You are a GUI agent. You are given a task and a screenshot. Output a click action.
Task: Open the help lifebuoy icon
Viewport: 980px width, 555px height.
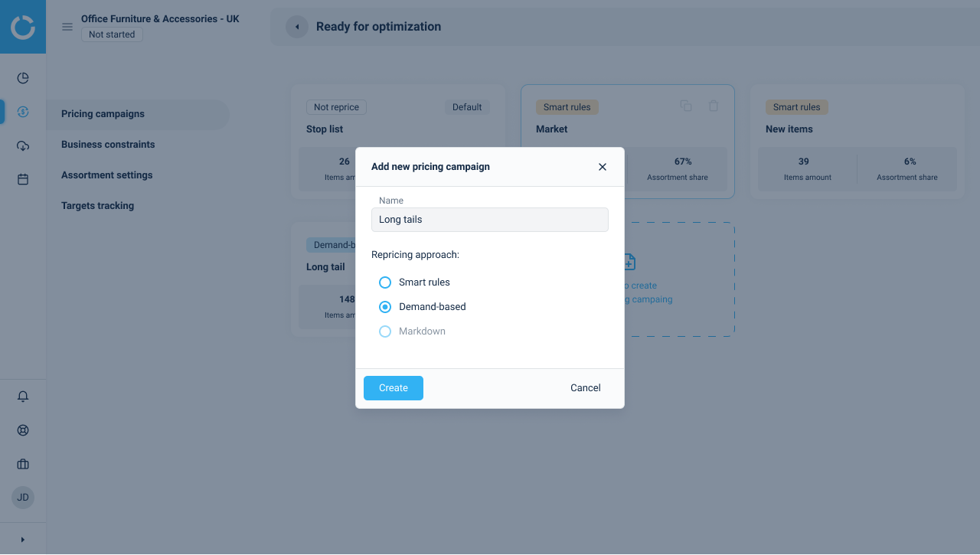pyautogui.click(x=23, y=430)
